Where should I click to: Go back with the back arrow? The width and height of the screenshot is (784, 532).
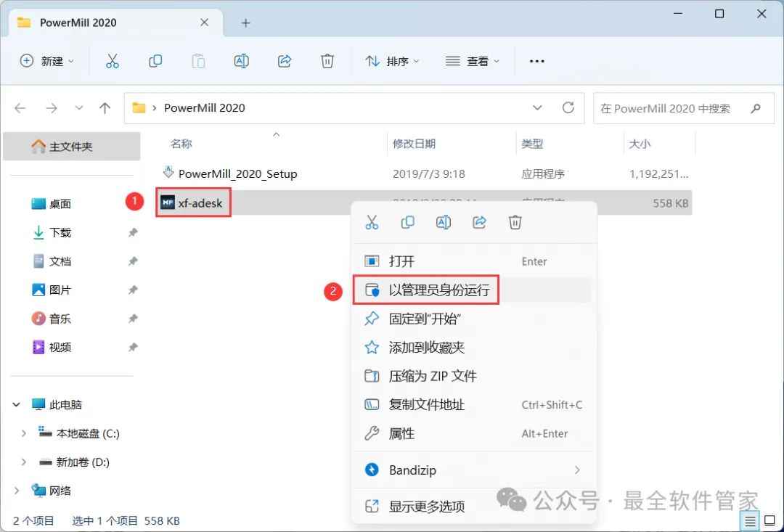tap(20, 107)
